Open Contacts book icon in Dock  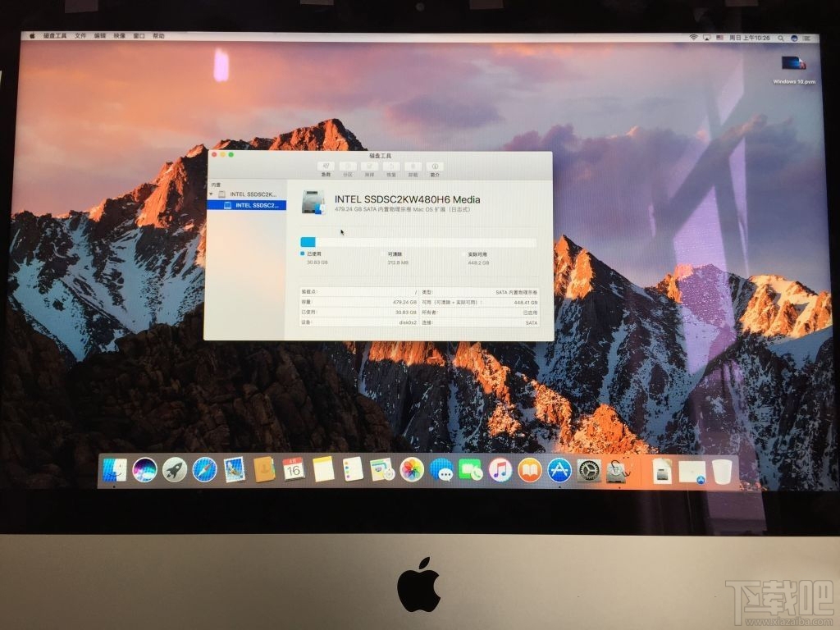coord(264,470)
